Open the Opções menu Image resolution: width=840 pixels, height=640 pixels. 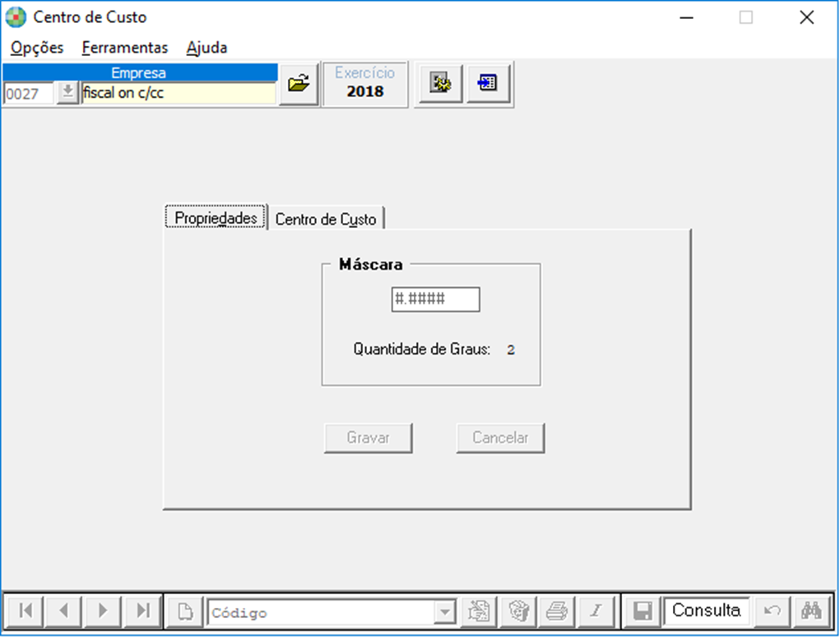(x=37, y=48)
